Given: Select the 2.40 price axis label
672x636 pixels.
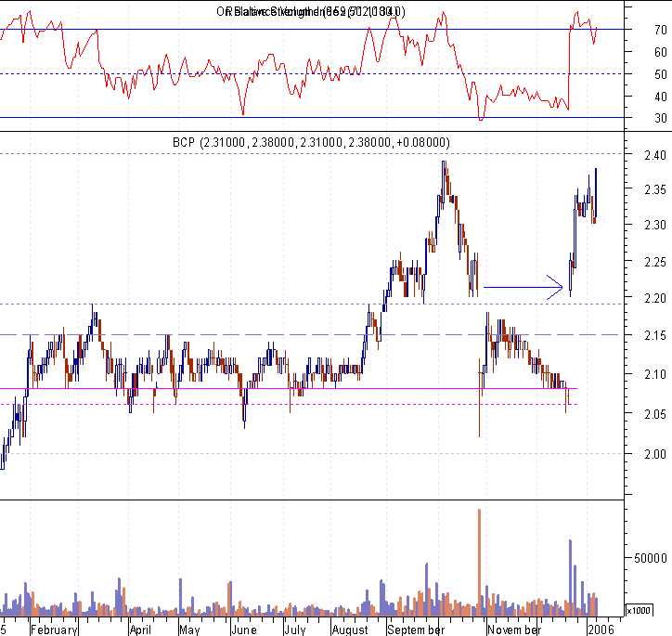Looking at the screenshot, I should [655, 155].
